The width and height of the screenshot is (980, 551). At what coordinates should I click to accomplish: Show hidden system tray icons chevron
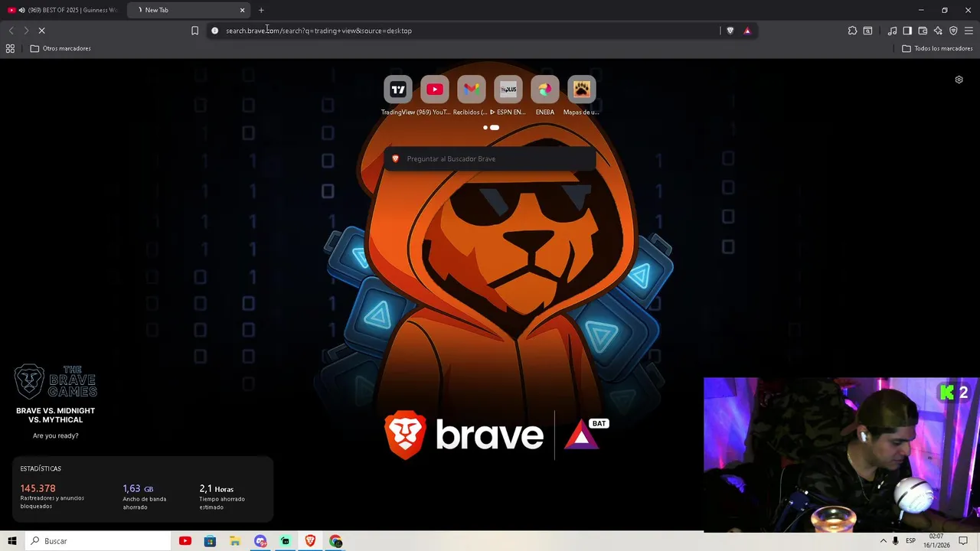[883, 541]
